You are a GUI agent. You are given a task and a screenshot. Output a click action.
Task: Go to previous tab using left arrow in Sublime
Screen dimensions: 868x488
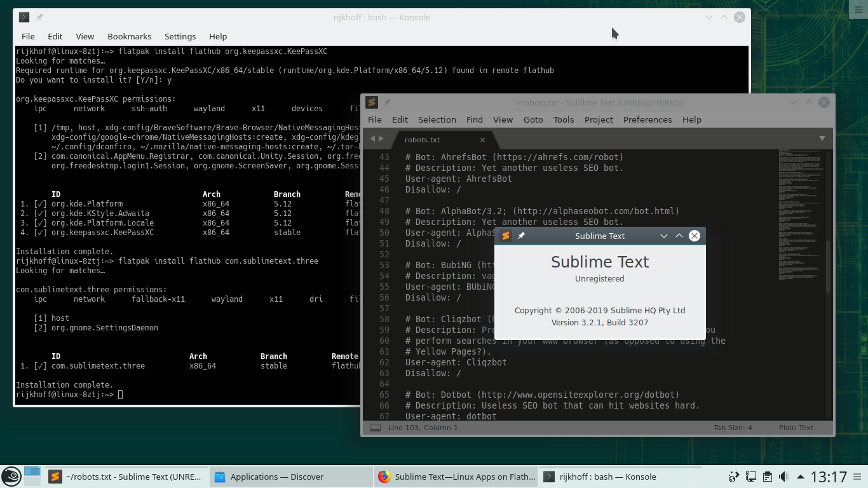[373, 139]
